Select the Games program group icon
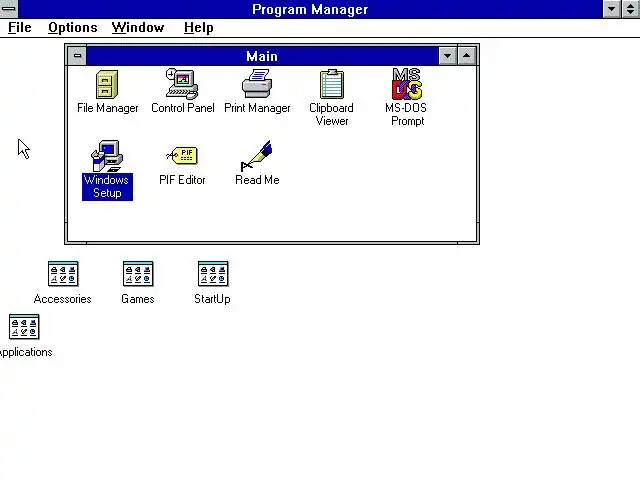The height and width of the screenshot is (480, 640). pos(138,274)
